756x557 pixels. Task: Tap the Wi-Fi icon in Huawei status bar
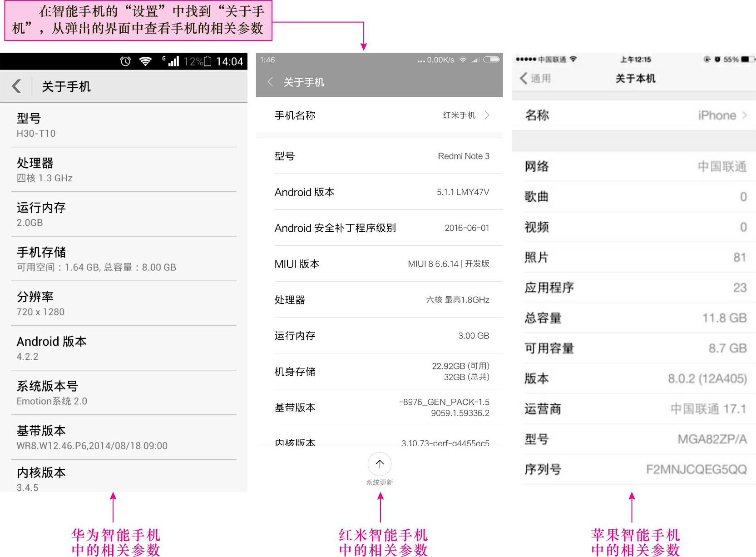pos(145,61)
